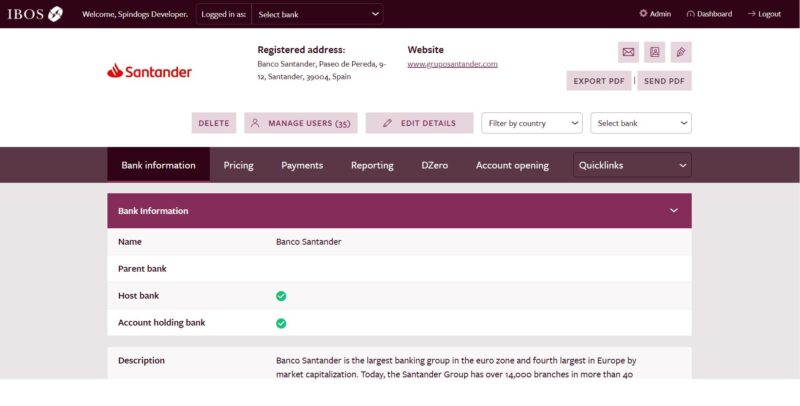Click the Send PDF button
The image size is (800, 406).
664,81
